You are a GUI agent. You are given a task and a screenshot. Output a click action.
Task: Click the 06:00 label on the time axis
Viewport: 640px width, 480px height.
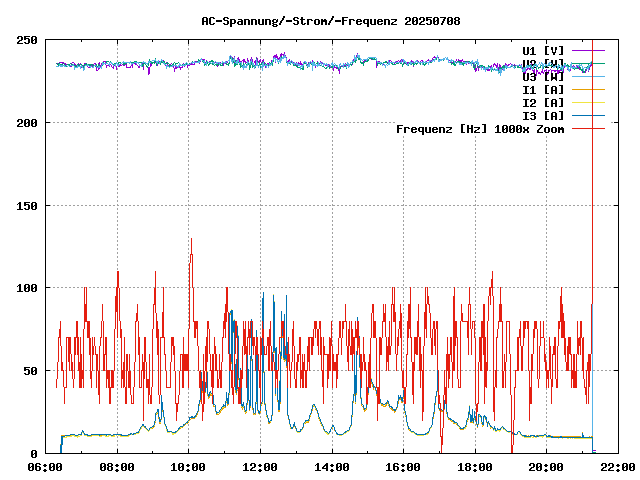(46, 467)
